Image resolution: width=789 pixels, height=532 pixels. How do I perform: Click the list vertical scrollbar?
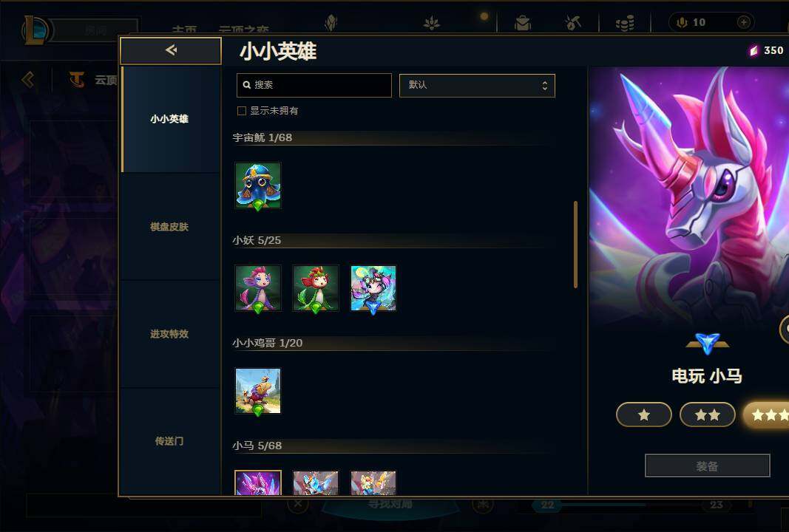(x=575, y=245)
